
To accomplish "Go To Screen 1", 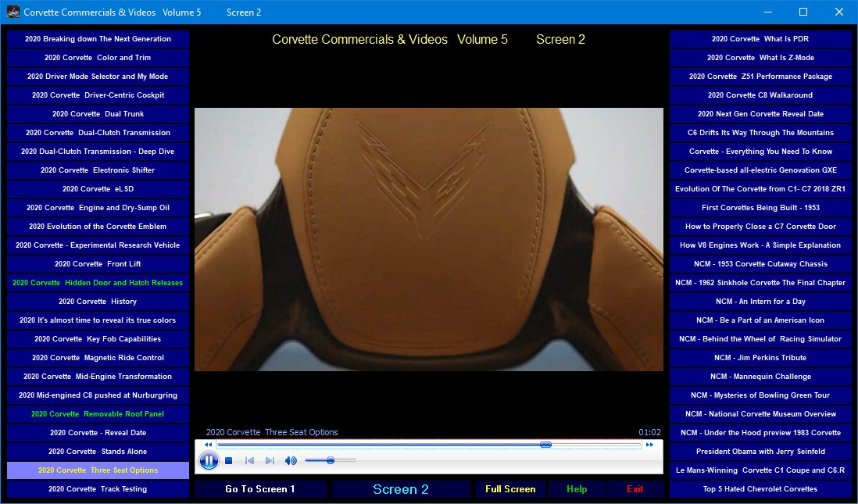I will pyautogui.click(x=260, y=489).
